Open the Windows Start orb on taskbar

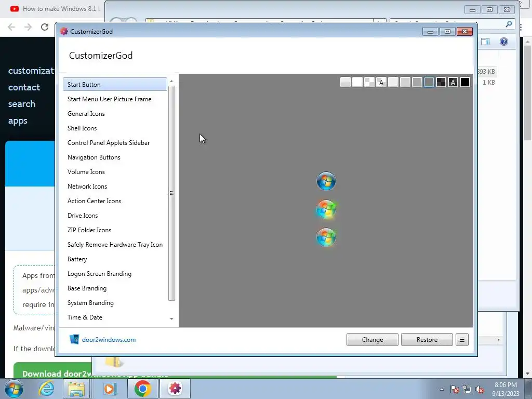14,389
